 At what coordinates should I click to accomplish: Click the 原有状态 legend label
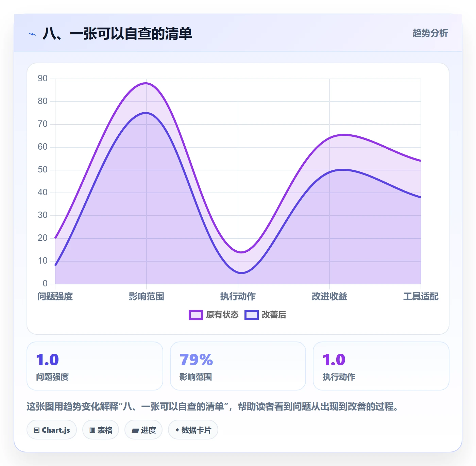[x=222, y=315]
